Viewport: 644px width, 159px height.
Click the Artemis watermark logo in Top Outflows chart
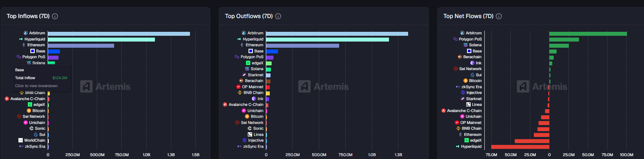pyautogui.click(x=304, y=86)
